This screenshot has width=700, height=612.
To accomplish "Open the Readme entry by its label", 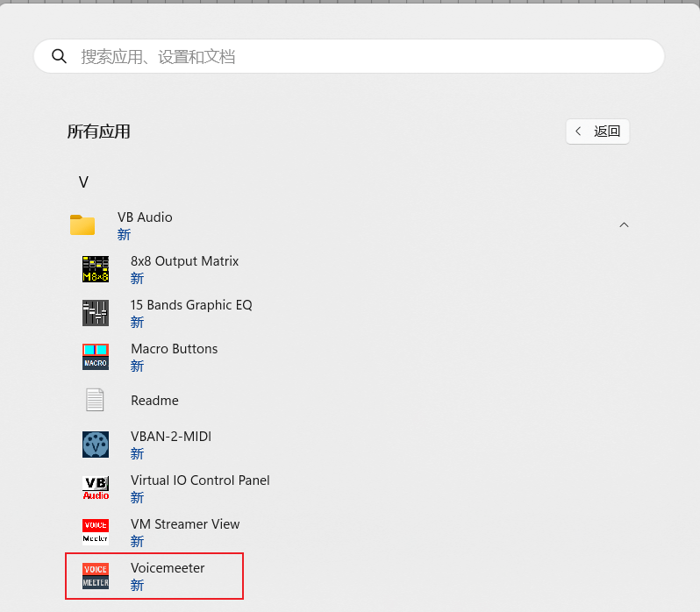I will [x=154, y=401].
